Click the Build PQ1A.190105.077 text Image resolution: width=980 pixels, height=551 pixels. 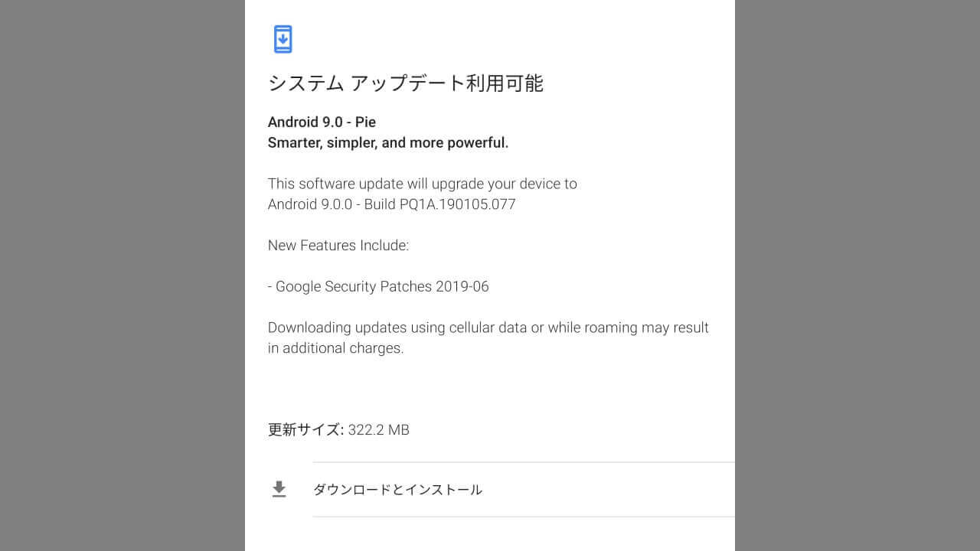[x=439, y=204]
